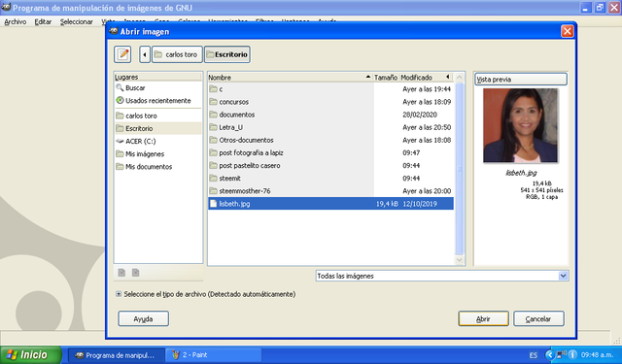Sort files by the Modificado column header
622x364 pixels.
pyautogui.click(x=426, y=78)
